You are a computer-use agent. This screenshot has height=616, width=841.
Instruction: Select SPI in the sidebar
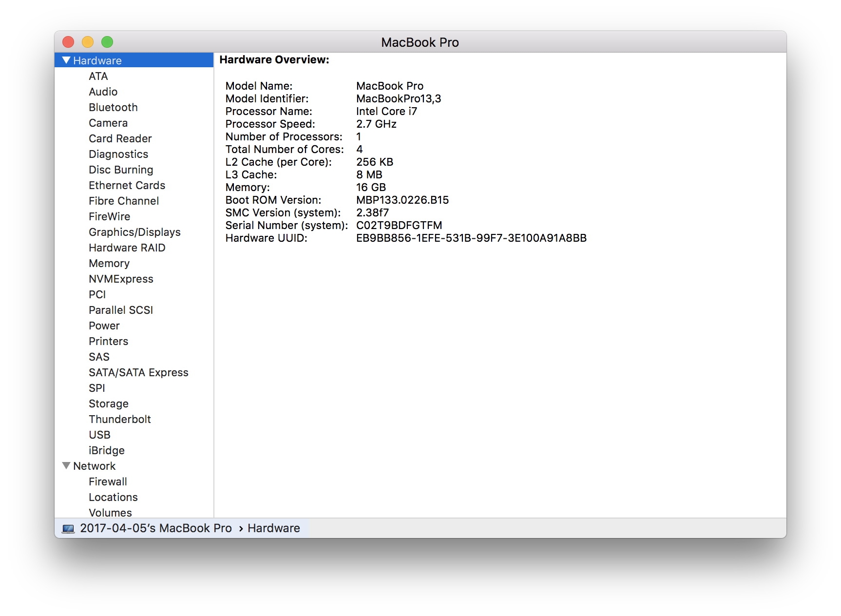click(x=97, y=388)
